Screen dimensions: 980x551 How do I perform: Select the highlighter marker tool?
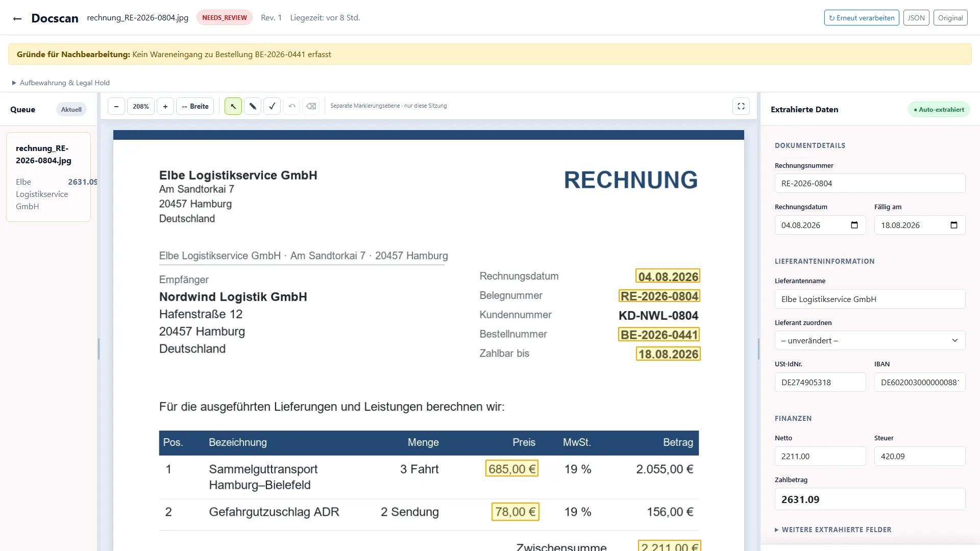coord(253,106)
